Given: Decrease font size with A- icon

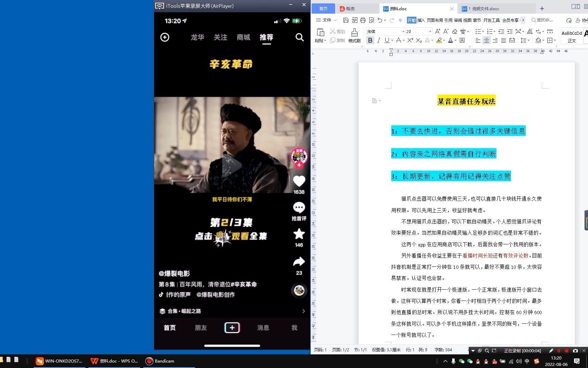Looking at the screenshot, I should pos(446,31).
